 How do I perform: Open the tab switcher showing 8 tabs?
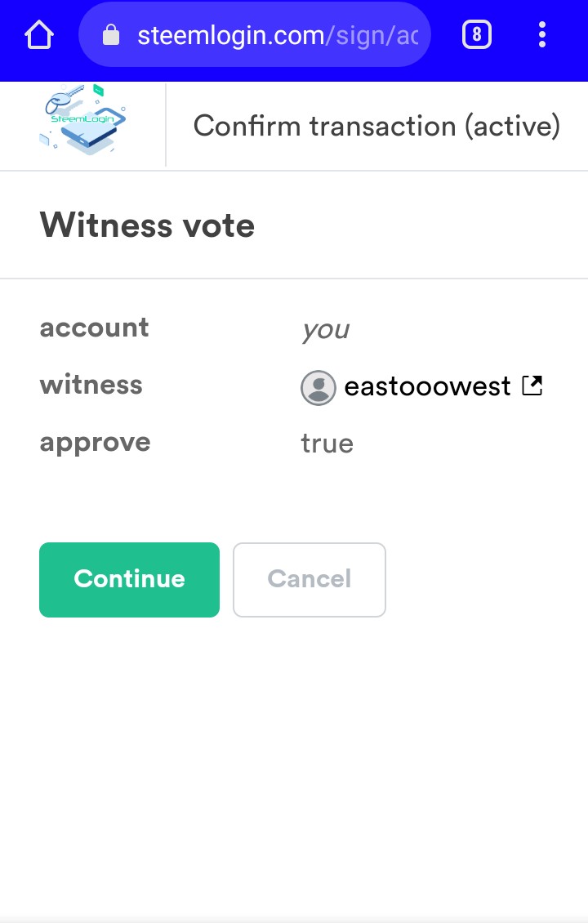tap(477, 35)
